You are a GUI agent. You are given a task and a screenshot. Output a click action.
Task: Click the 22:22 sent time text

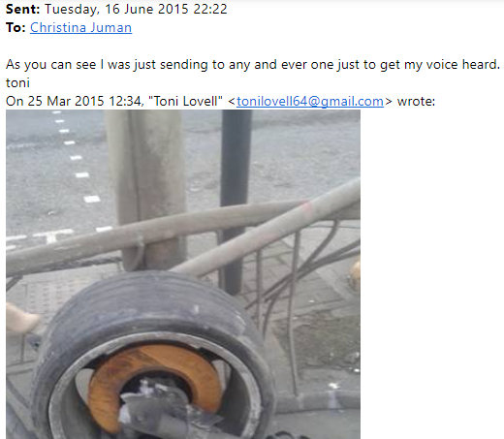click(210, 9)
